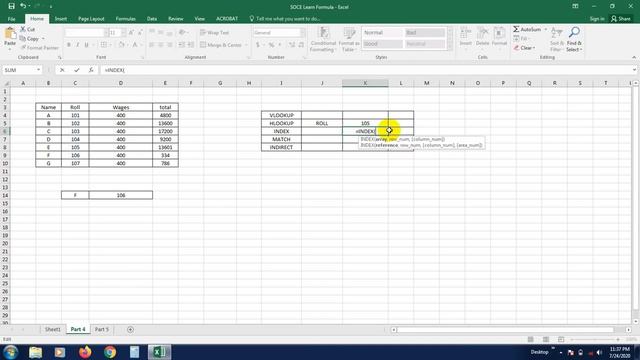Toggle Bold formatting
The width and height of the screenshot is (640, 360).
(x=69, y=45)
